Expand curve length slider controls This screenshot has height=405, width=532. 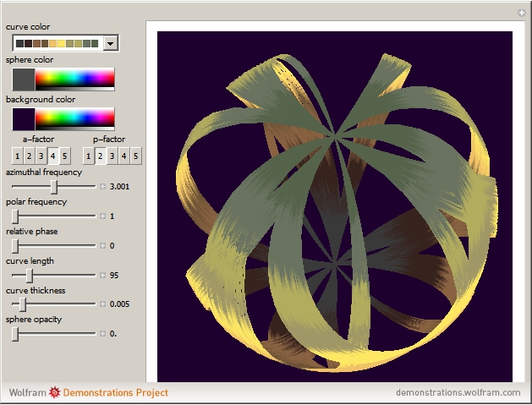click(x=103, y=275)
